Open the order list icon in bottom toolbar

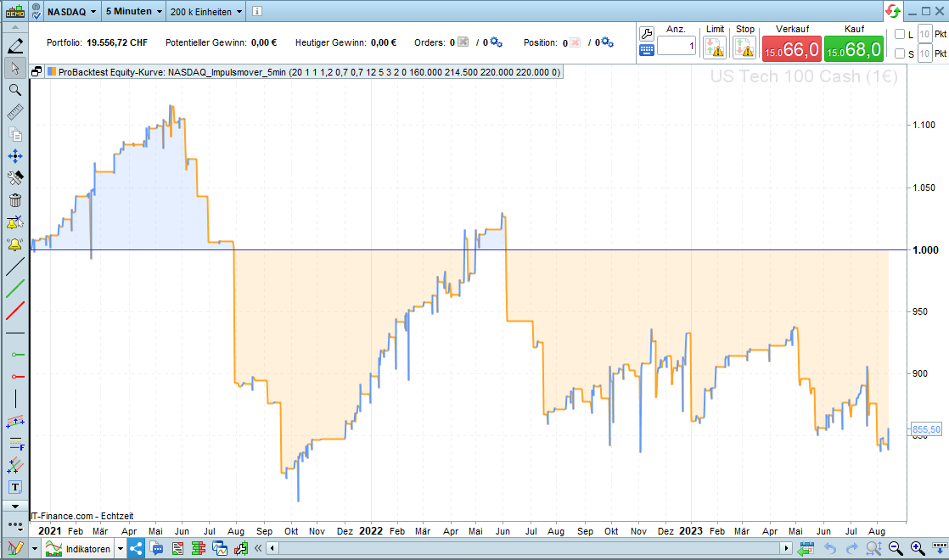pyautogui.click(x=177, y=548)
